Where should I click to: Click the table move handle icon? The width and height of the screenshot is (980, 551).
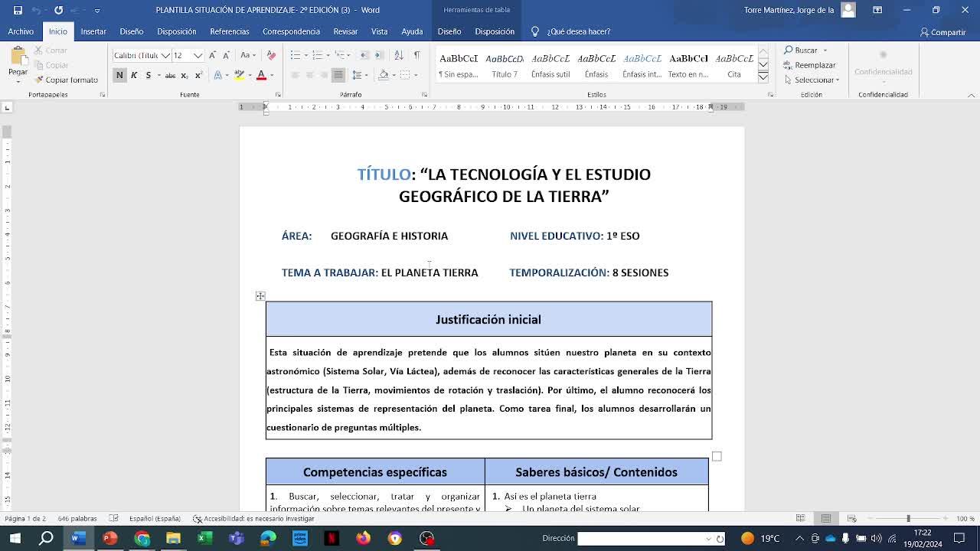pos(260,296)
